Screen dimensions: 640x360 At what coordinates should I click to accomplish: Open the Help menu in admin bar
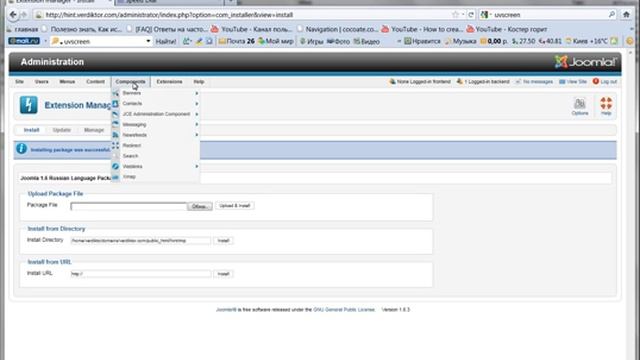click(x=199, y=82)
